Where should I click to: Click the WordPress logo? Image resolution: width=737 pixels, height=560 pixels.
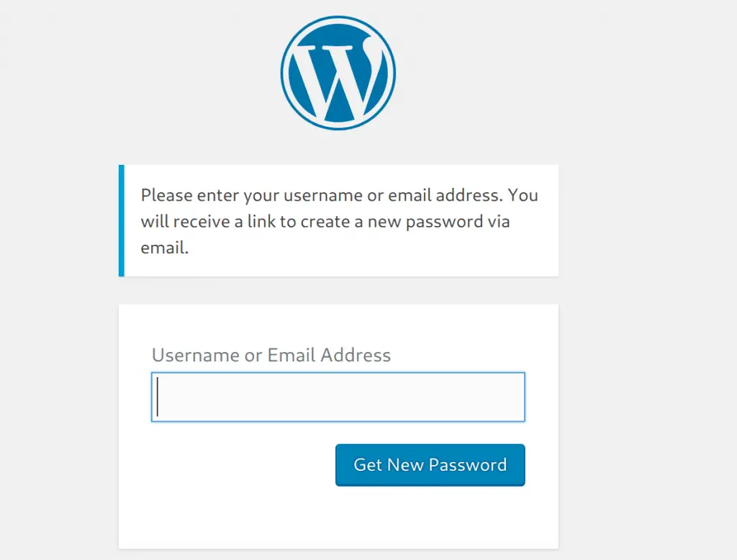click(x=338, y=73)
